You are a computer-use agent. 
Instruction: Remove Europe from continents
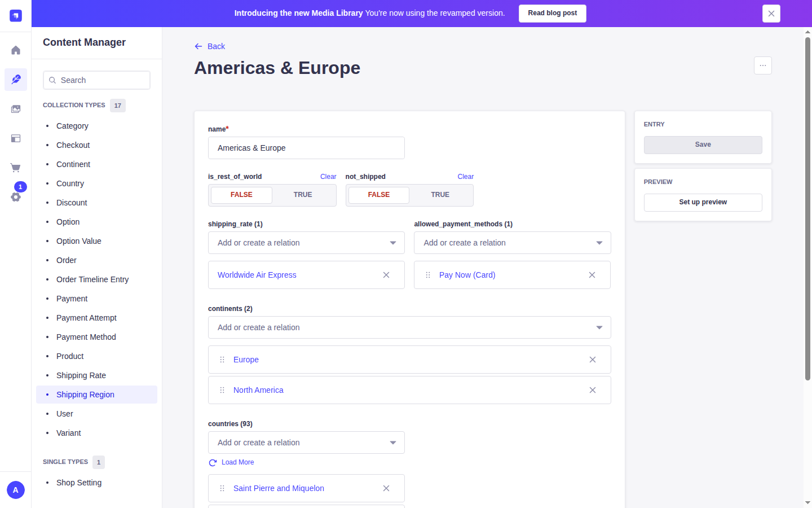593,360
